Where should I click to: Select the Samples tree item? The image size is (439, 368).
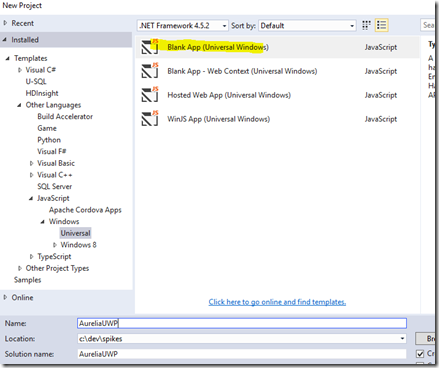[x=27, y=280]
